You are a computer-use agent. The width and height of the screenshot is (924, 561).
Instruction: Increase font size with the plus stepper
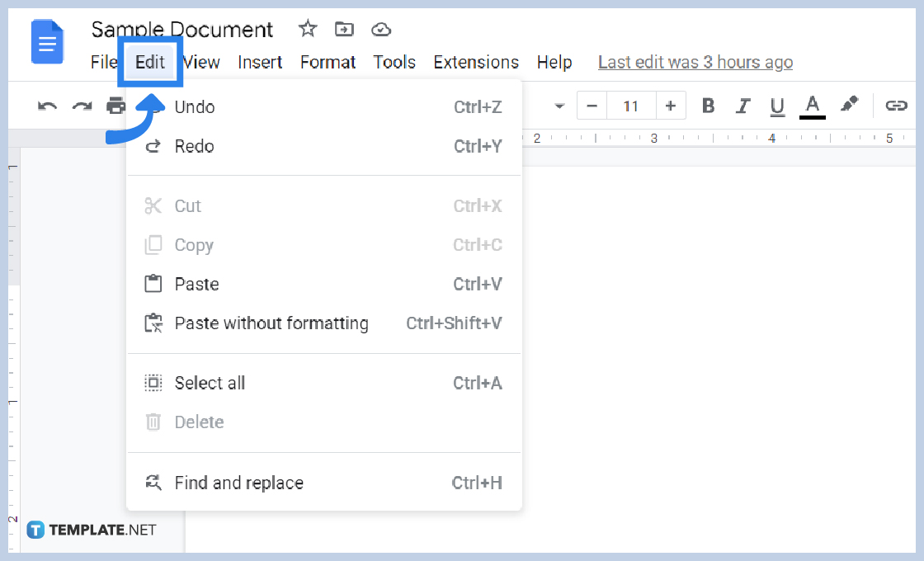671,106
